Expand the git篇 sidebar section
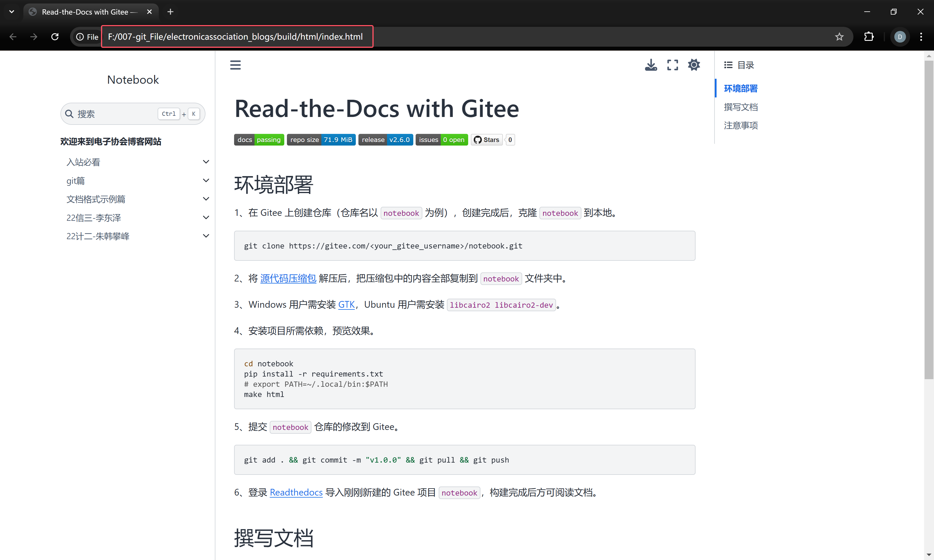This screenshot has height=560, width=934. [206, 180]
